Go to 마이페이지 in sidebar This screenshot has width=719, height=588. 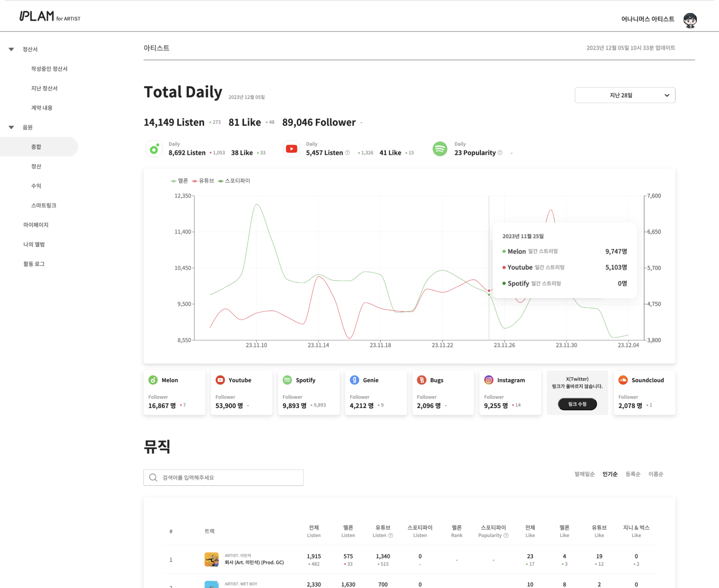point(36,225)
